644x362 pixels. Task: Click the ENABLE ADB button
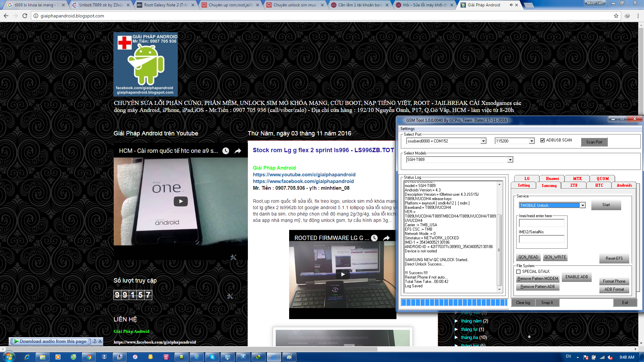(x=577, y=277)
